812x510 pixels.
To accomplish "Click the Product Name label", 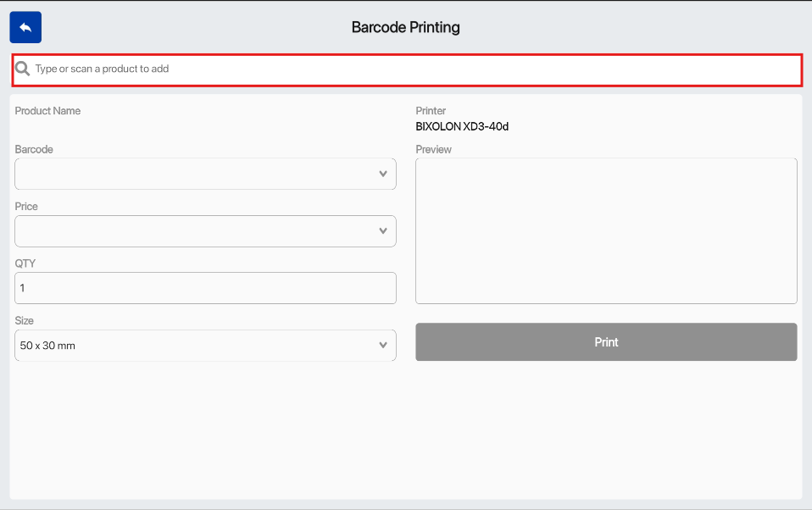I will coord(47,111).
